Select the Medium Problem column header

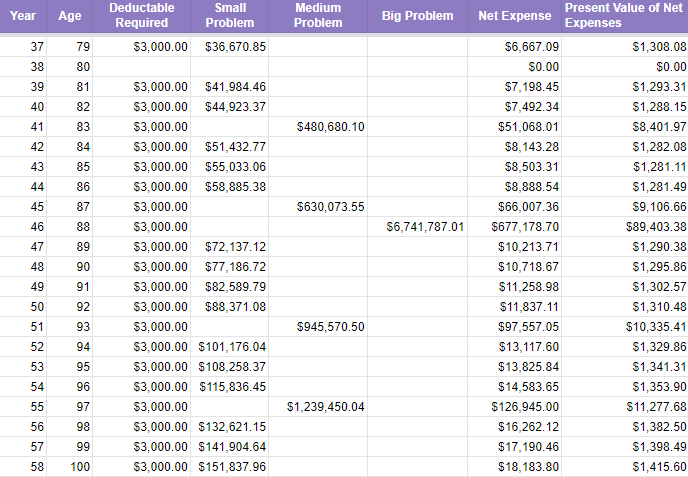pos(318,16)
